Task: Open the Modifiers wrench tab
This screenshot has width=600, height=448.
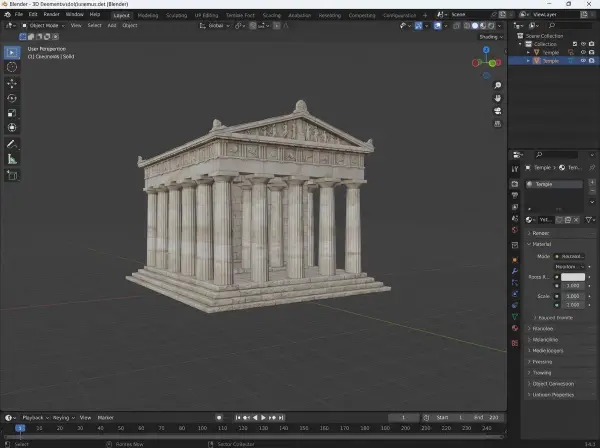Action: coord(515,271)
